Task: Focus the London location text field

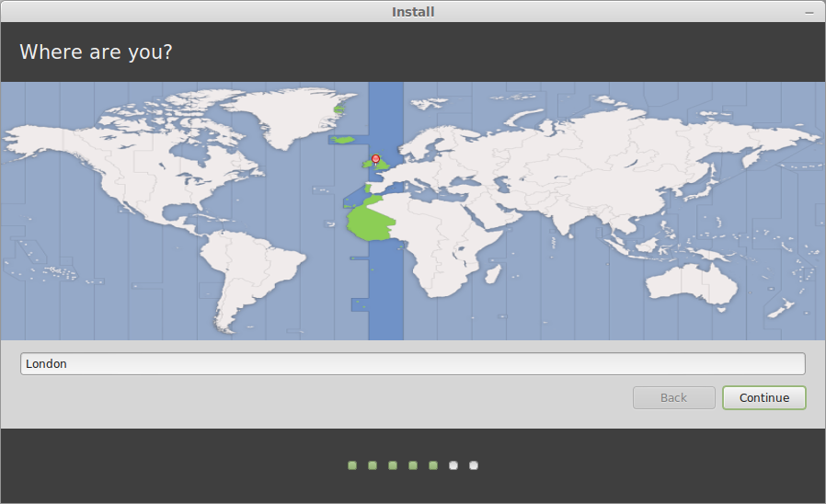Action: (412, 364)
